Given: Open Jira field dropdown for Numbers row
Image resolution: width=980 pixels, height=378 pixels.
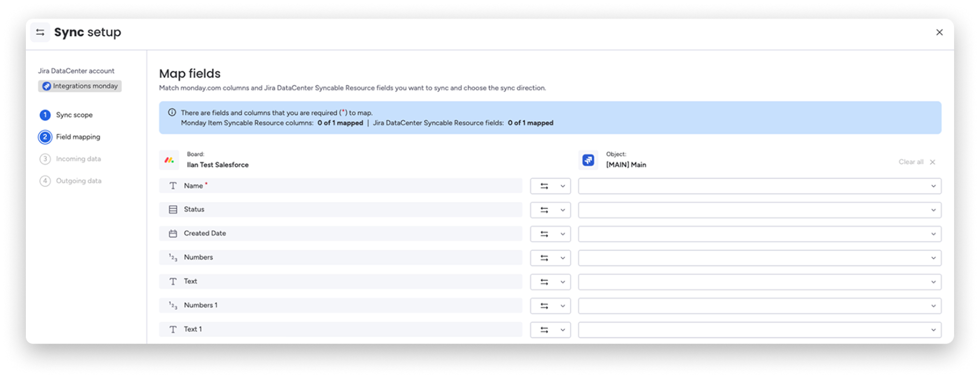Looking at the screenshot, I should pyautogui.click(x=759, y=258).
